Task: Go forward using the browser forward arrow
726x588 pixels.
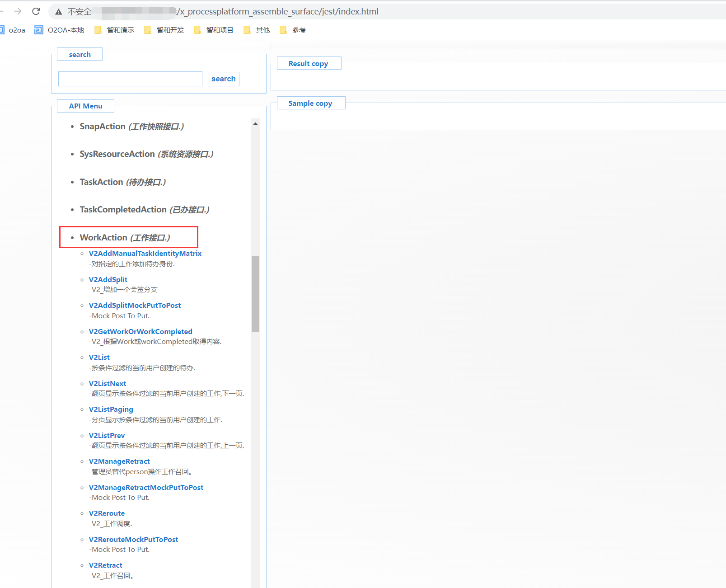Action: pyautogui.click(x=18, y=11)
